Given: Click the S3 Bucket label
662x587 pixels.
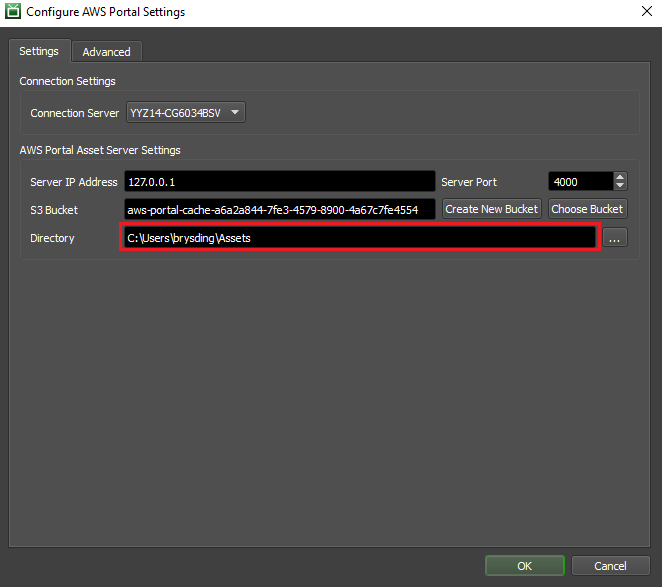Looking at the screenshot, I should [54, 210].
